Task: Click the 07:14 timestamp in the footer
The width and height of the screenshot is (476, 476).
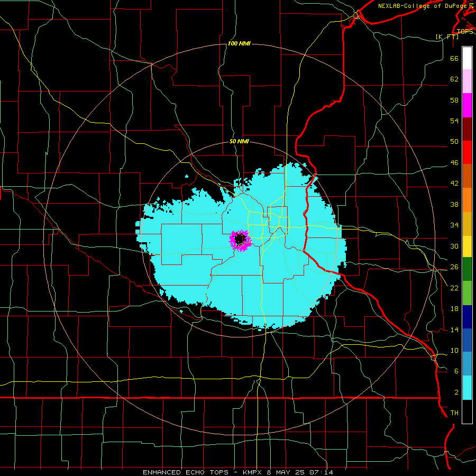Action: [321, 472]
